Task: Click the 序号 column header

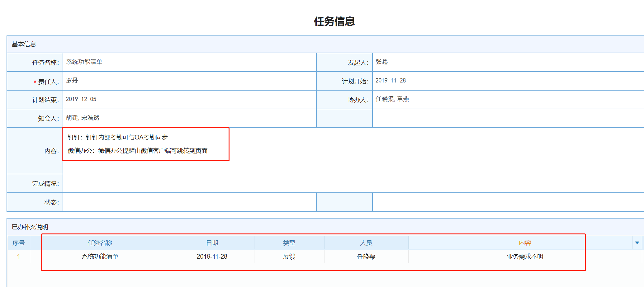Action: point(19,243)
